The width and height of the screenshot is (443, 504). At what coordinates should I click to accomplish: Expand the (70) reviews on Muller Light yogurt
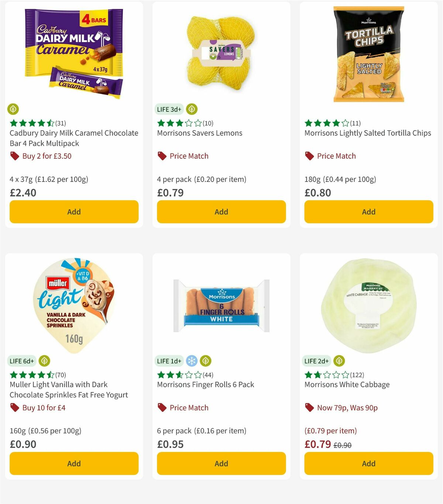pyautogui.click(x=61, y=375)
